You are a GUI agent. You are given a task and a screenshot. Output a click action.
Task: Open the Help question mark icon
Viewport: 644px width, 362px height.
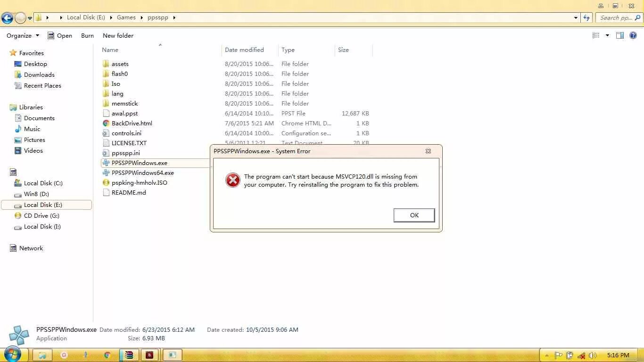coord(633,35)
